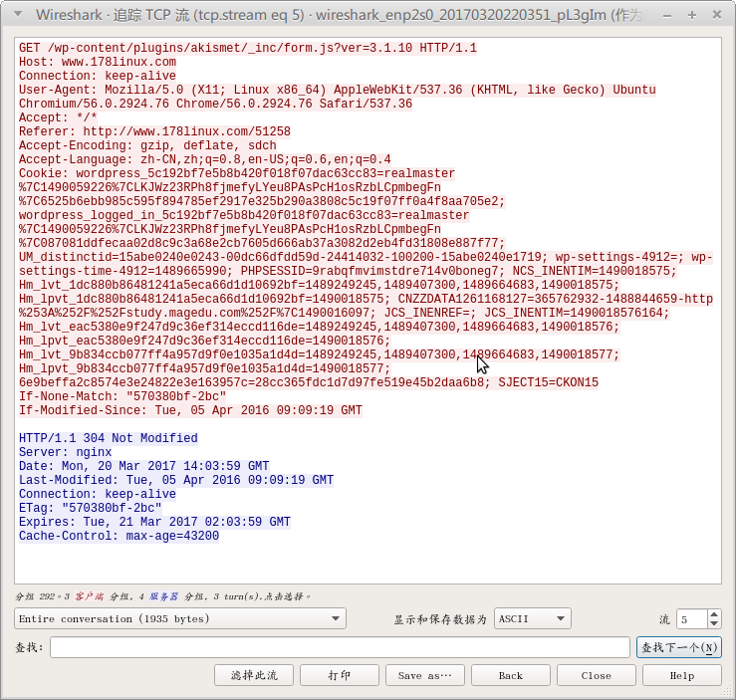Image resolution: width=736 pixels, height=700 pixels.
Task: Click the ETag: "570380bf-2bc" line
Action: 90,508
